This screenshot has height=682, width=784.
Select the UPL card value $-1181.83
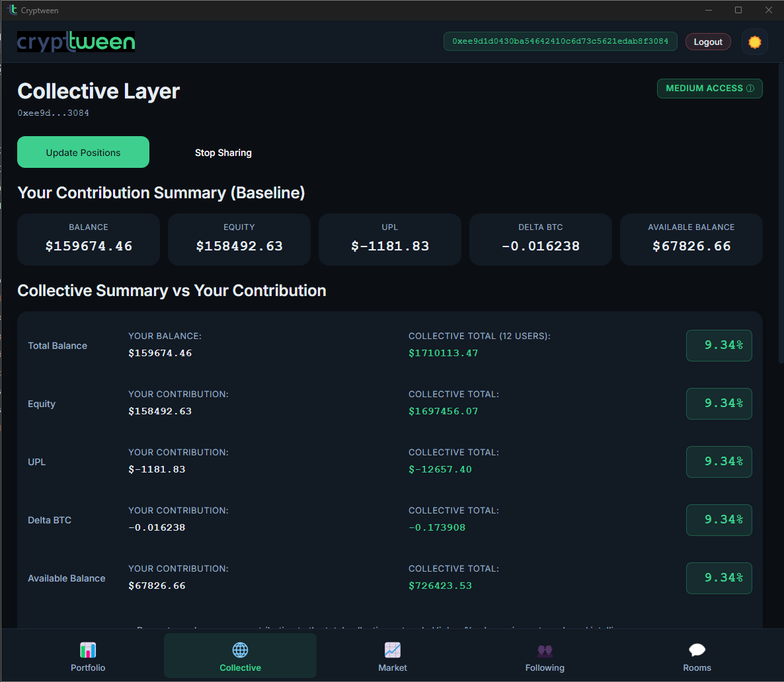(390, 246)
